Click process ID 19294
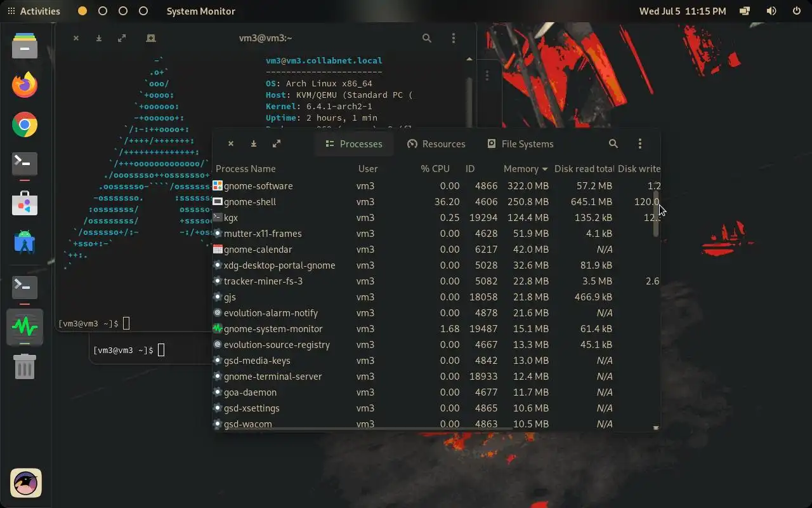 483,217
